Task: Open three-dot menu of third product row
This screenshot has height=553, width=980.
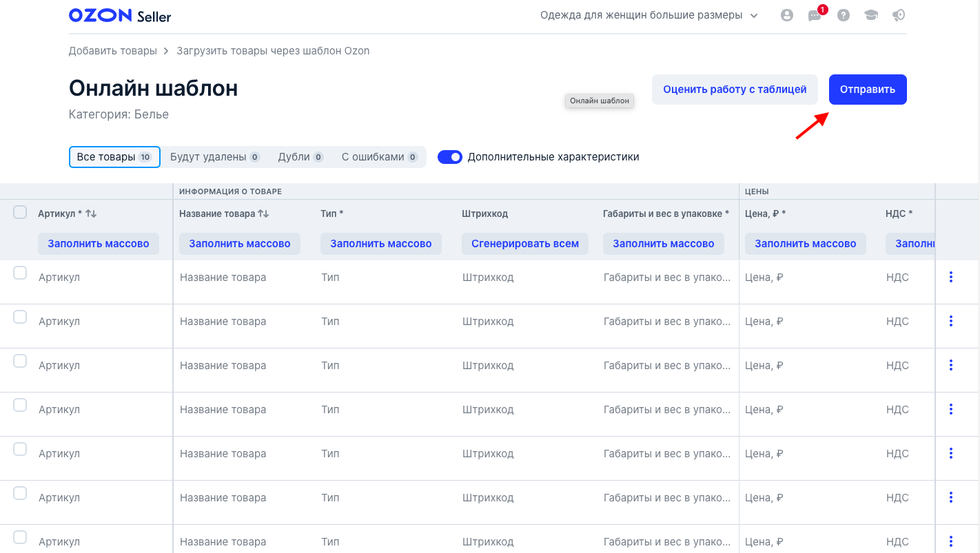Action: click(950, 365)
